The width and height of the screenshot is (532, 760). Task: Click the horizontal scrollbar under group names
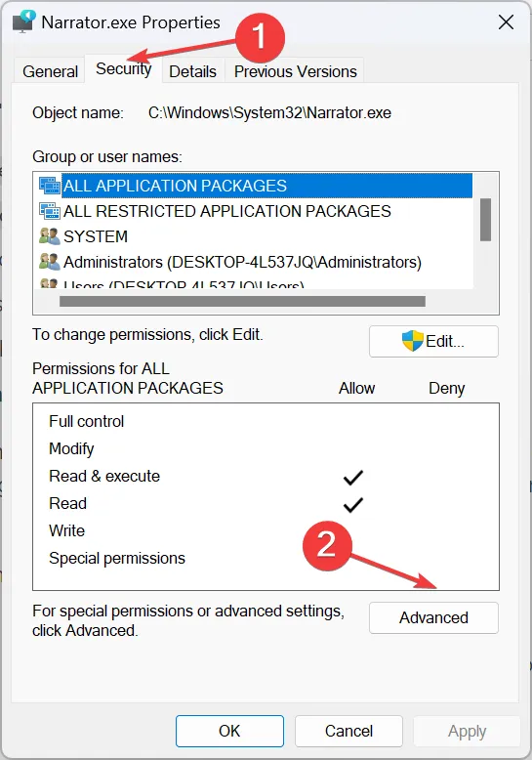[242, 302]
